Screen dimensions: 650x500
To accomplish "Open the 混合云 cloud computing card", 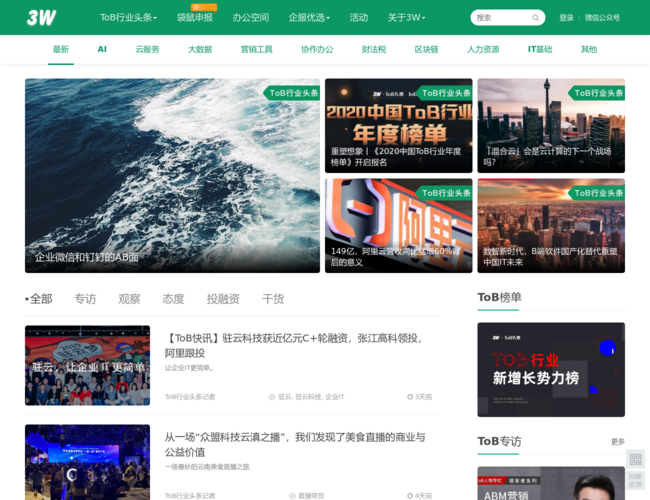I will [x=551, y=126].
